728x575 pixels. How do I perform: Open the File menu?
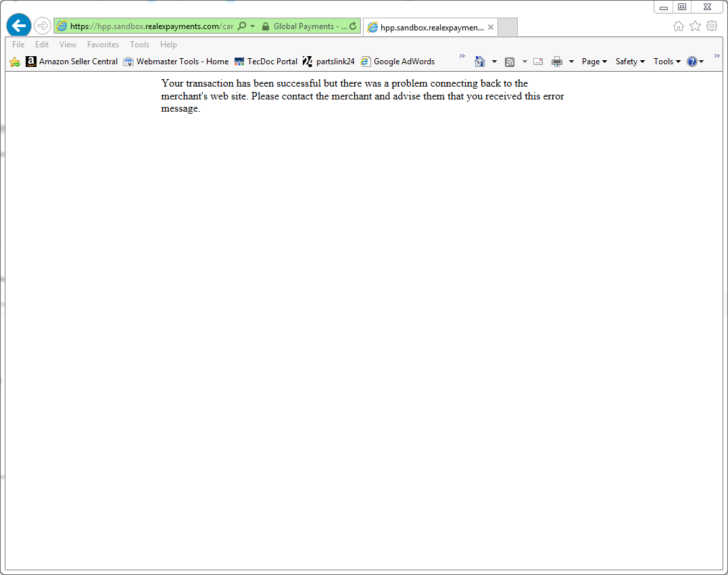(x=18, y=45)
